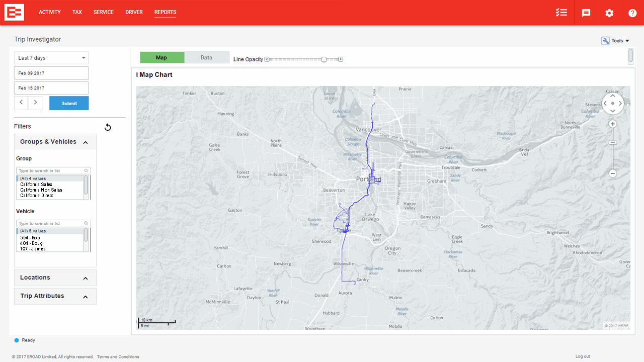Viewport: 644px width, 362px height.
Task: Expand the Trip Attributes filter section
Action: 55,296
